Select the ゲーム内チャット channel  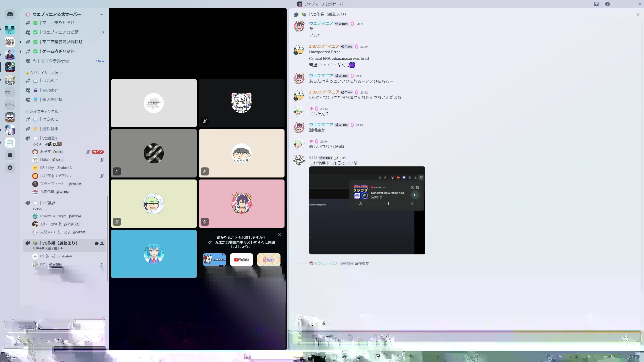[58, 51]
